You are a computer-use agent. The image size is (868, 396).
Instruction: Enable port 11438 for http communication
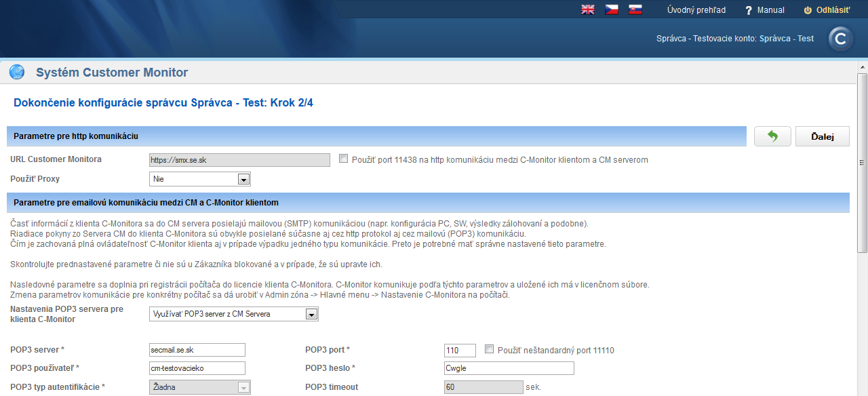coord(343,159)
